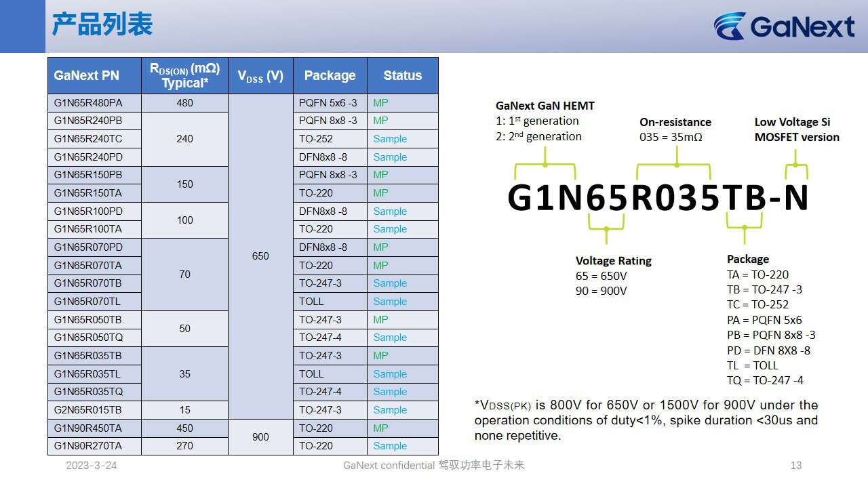Screen dimensions: 868x488
Task: Select the VDSS (V) column header
Action: (x=260, y=76)
